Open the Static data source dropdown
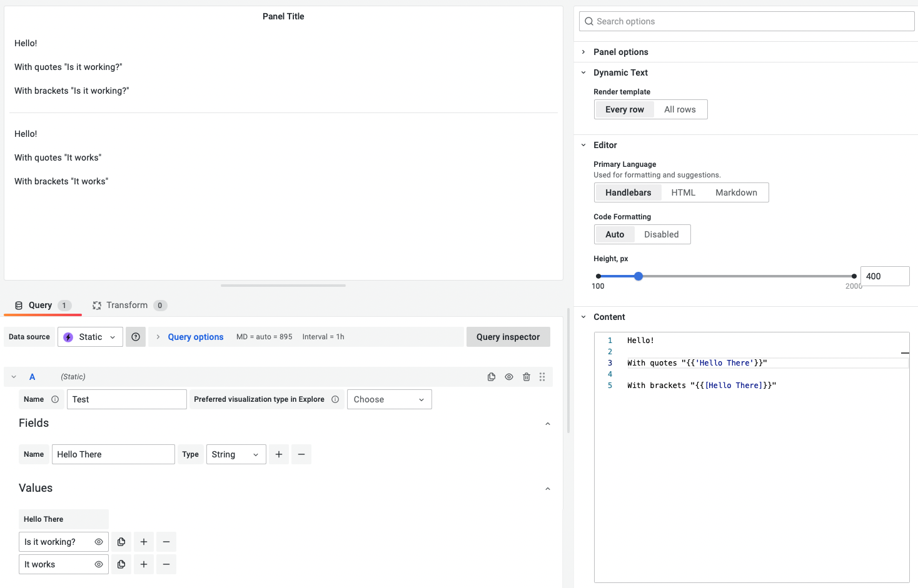918x588 pixels. click(x=89, y=337)
